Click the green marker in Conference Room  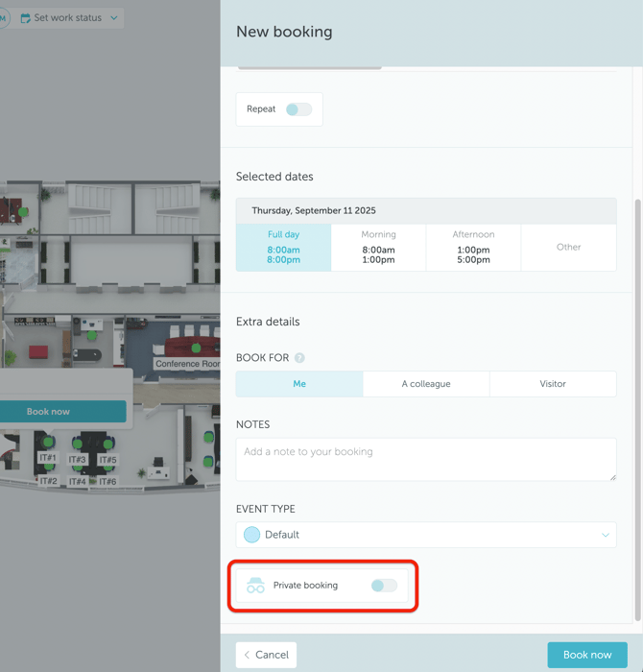(196, 348)
